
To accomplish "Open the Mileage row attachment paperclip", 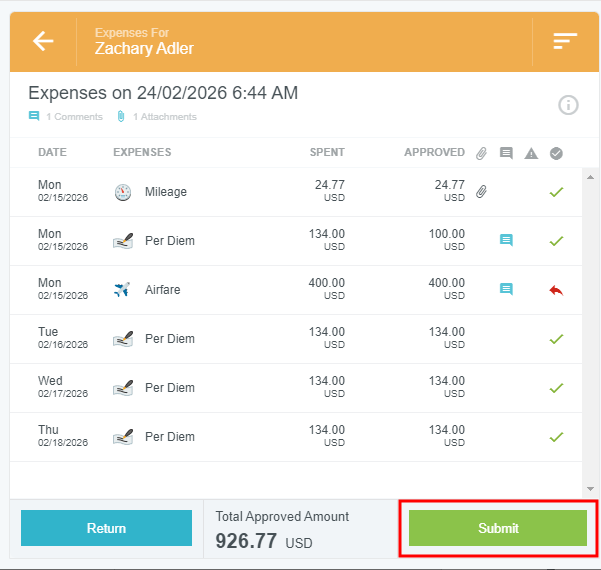I will coord(481,191).
